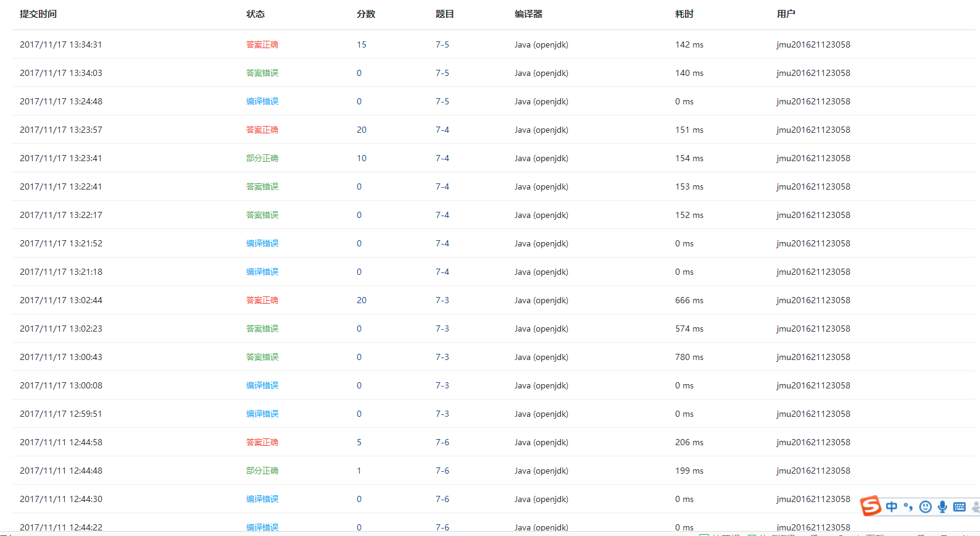Click problem 7-3 in the 12:59:51 row
This screenshot has height=536, width=980.
click(442, 414)
